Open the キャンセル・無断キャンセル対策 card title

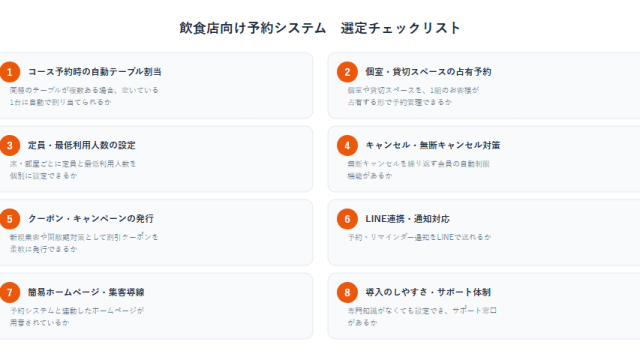pos(433,145)
